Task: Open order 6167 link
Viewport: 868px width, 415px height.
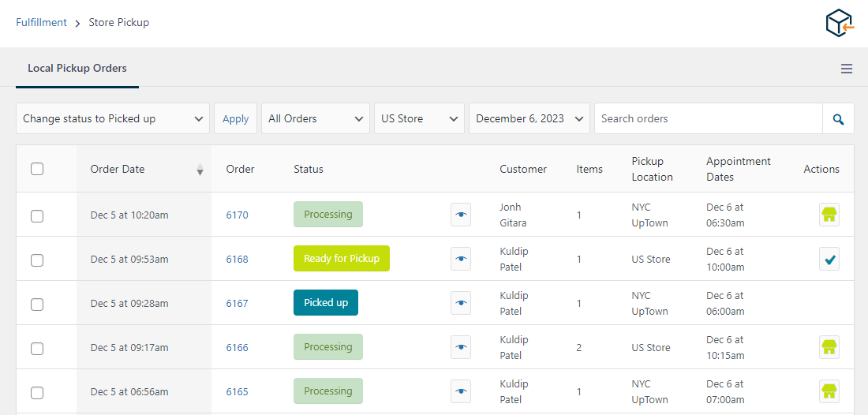Action: coord(237,304)
